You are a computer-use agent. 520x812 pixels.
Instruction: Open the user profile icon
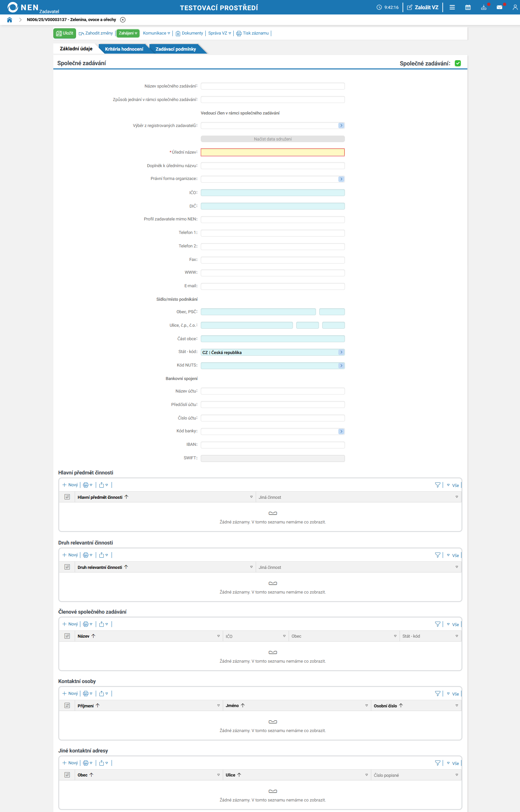tap(515, 8)
